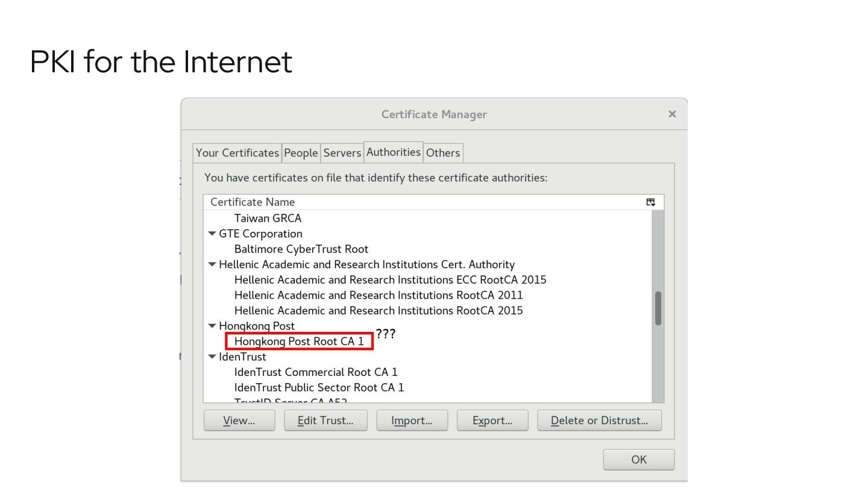Select the Authorities tab

tap(394, 152)
